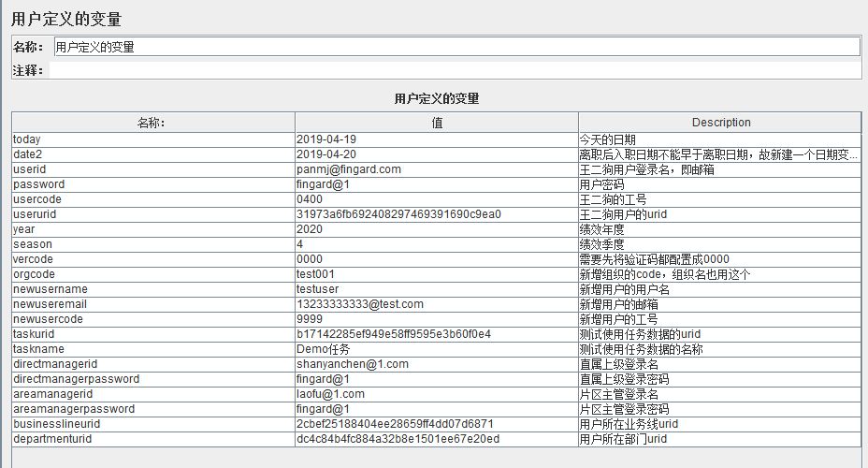
Task: Select description 片区主管登录密码
Action: (x=720, y=409)
